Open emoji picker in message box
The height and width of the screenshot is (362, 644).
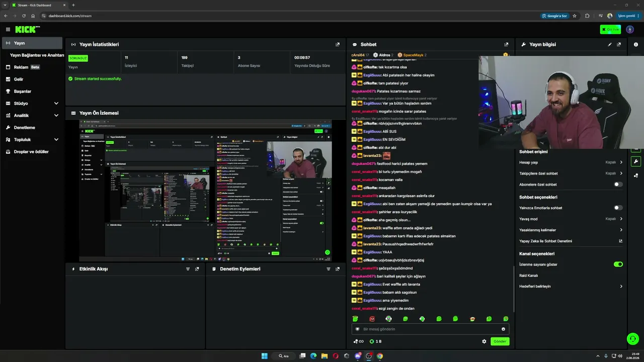pyautogui.click(x=503, y=329)
